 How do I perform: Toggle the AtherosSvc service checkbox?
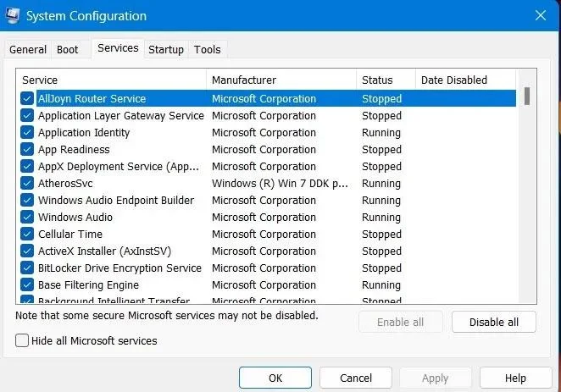[27, 183]
